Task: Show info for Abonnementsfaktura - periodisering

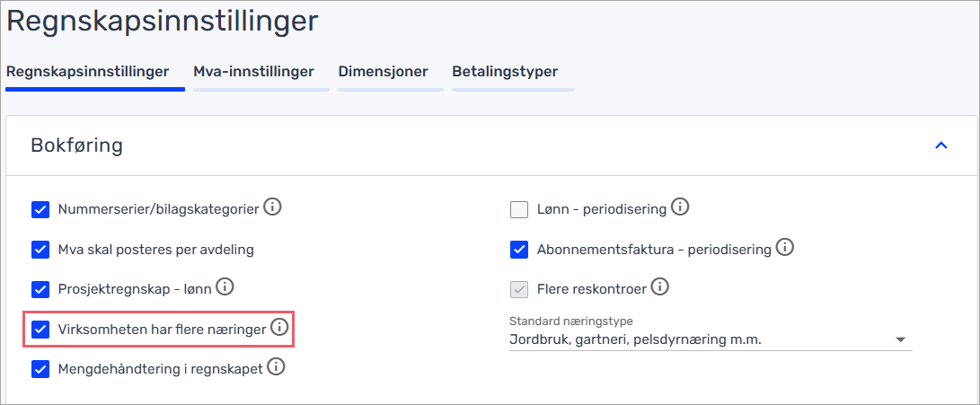Action: click(784, 248)
